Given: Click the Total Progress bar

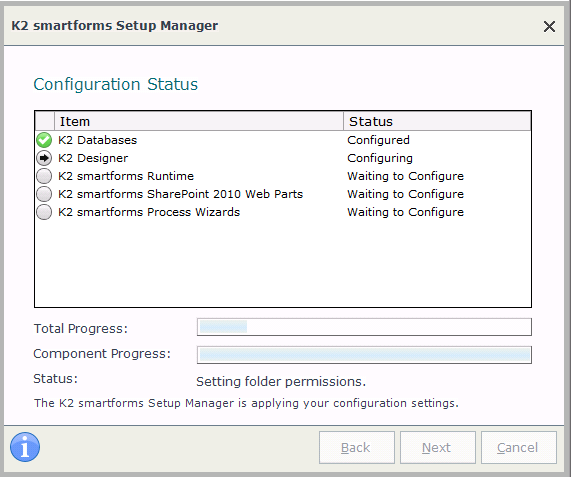Looking at the screenshot, I should click(364, 327).
